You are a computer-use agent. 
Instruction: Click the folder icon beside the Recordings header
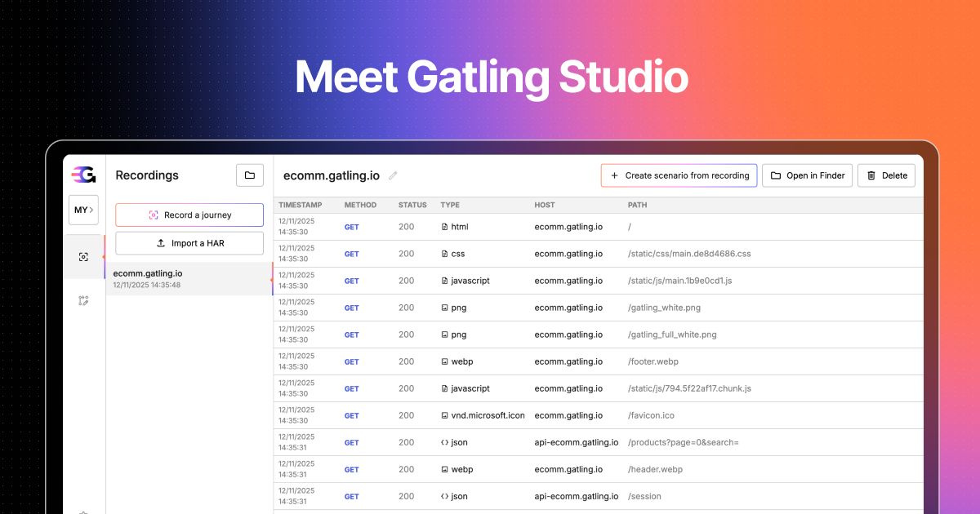250,175
